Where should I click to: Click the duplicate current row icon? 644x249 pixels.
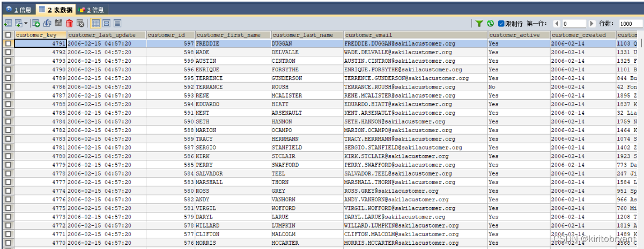(x=47, y=23)
